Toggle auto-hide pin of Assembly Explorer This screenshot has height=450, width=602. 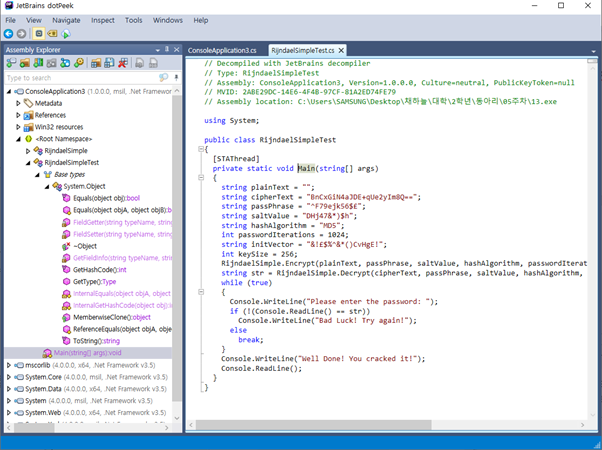click(167, 49)
